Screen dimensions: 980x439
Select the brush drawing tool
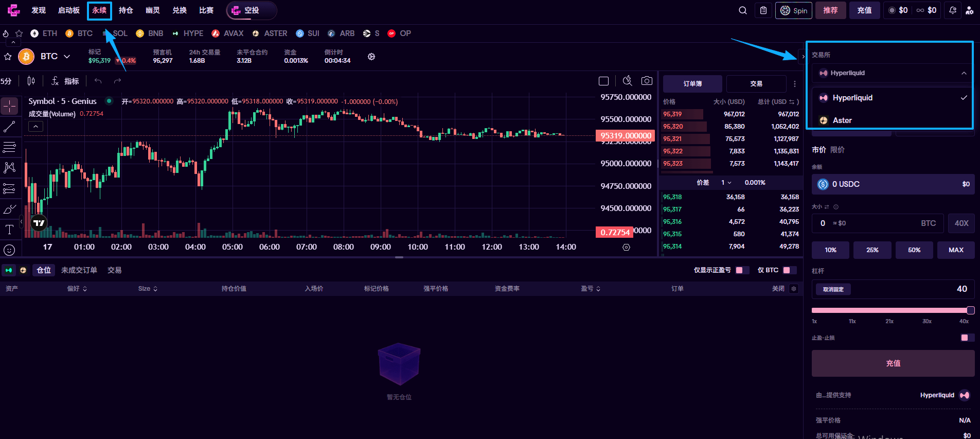coord(9,209)
